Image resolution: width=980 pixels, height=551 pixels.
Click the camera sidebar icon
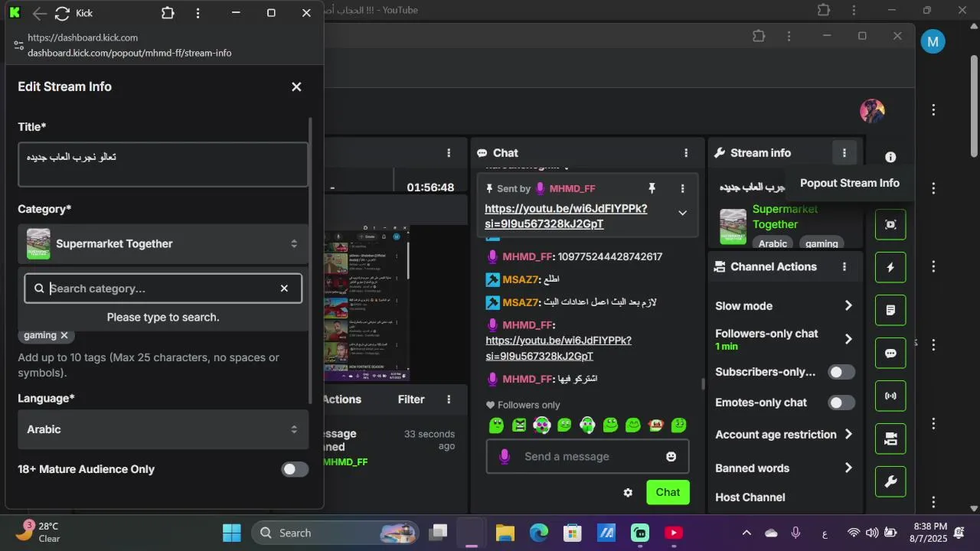coord(890,439)
